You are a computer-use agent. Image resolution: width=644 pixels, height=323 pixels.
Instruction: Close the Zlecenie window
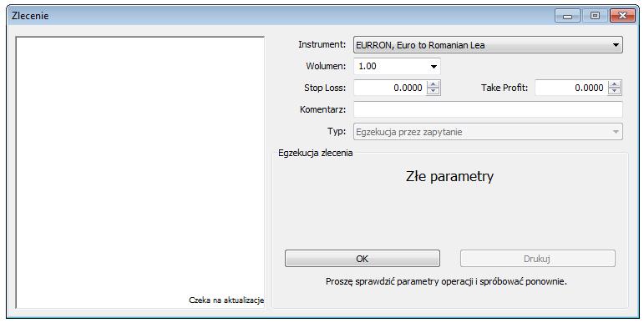click(622, 16)
